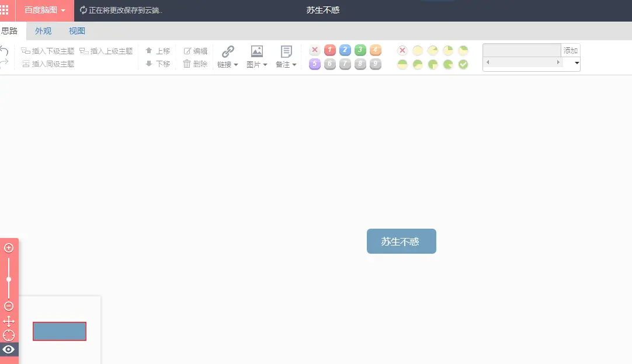Set priority 7 gray icon

coord(345,64)
